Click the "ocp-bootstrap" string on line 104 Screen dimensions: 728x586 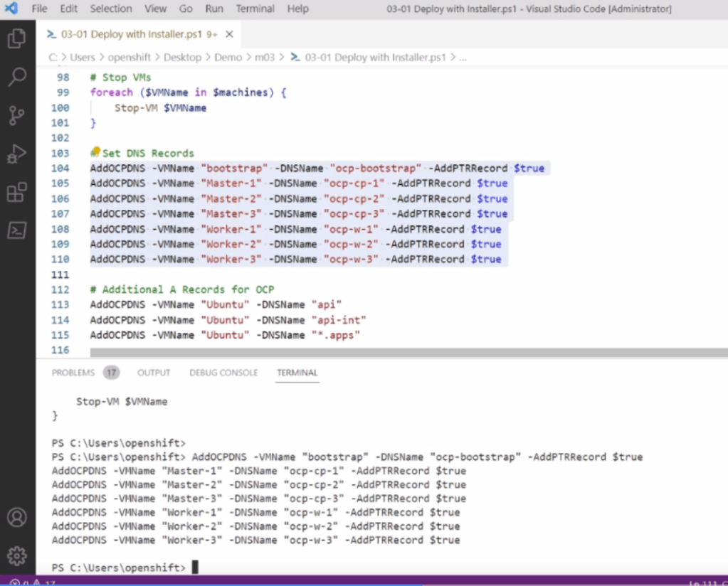point(376,169)
